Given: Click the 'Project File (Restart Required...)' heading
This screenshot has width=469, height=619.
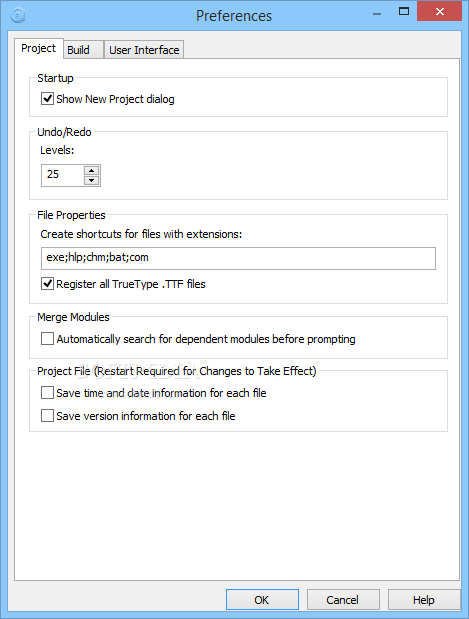Looking at the screenshot, I should [x=176, y=371].
